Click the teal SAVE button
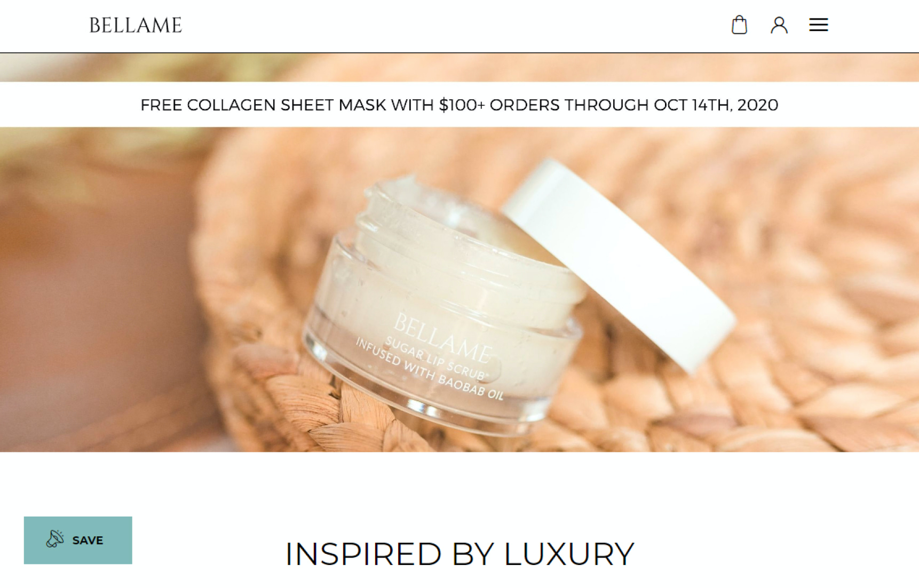 coord(78,540)
